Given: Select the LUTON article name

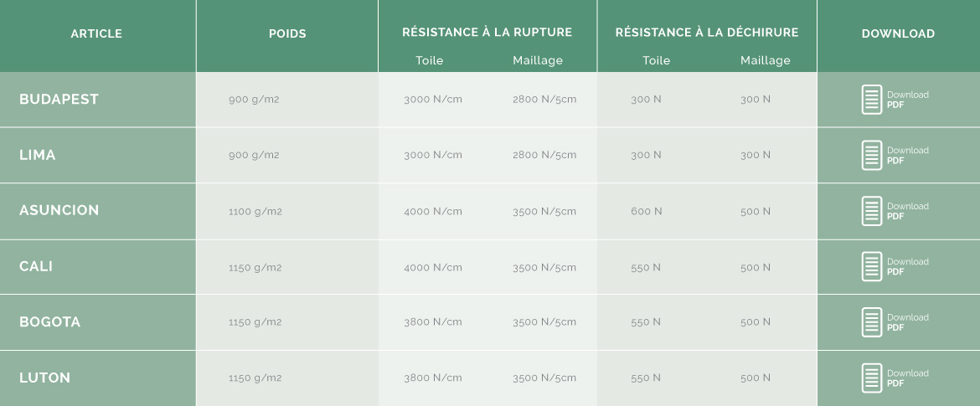Looking at the screenshot, I should click(x=44, y=378).
